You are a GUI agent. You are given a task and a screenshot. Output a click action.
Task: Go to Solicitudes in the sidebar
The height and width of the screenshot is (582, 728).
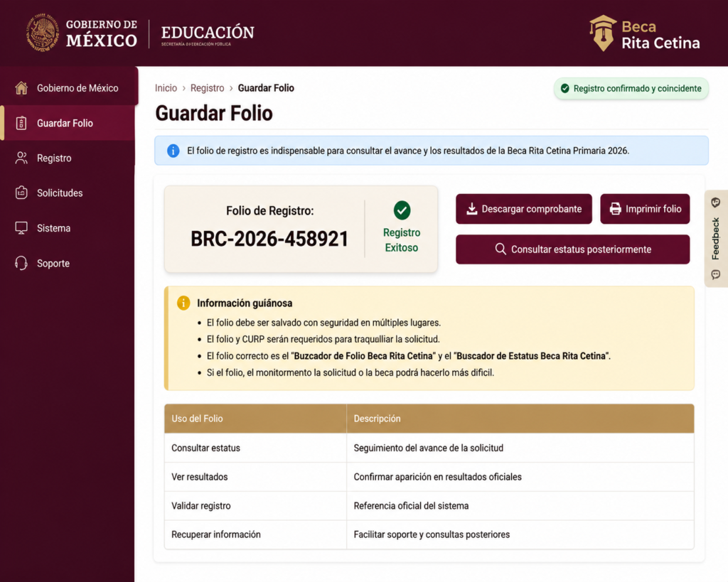tap(69, 193)
